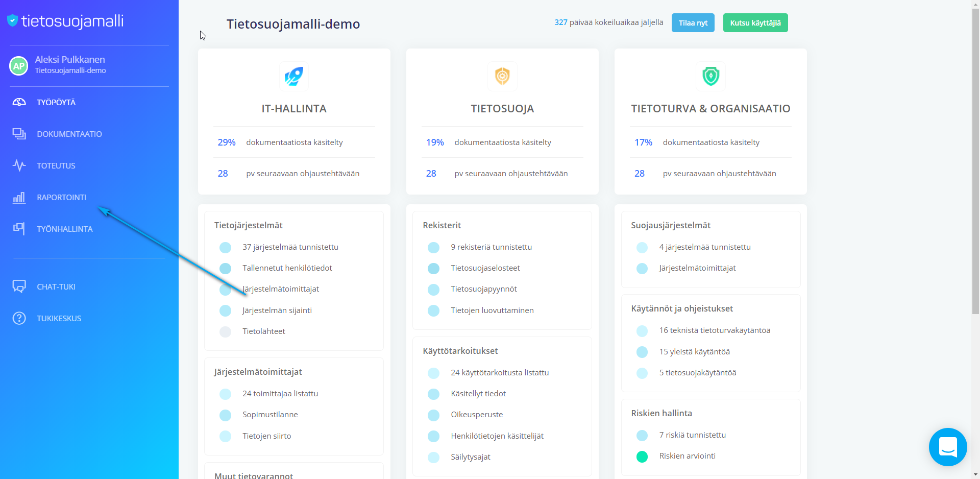Click status dot beside Tietolähteet
Image resolution: width=980 pixels, height=479 pixels.
pos(225,331)
